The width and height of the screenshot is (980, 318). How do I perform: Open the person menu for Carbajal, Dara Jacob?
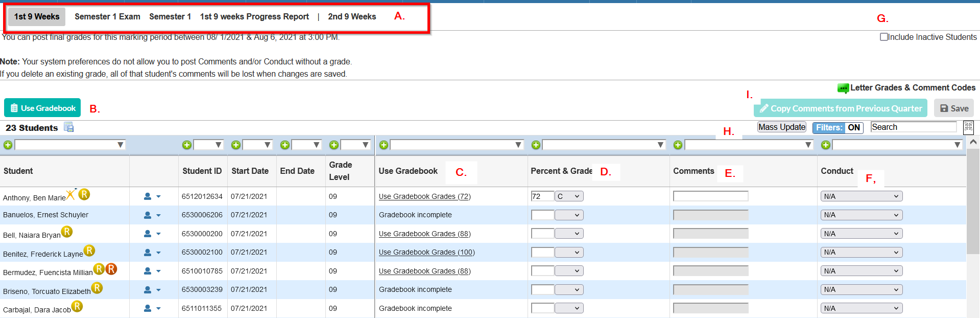coord(152,308)
